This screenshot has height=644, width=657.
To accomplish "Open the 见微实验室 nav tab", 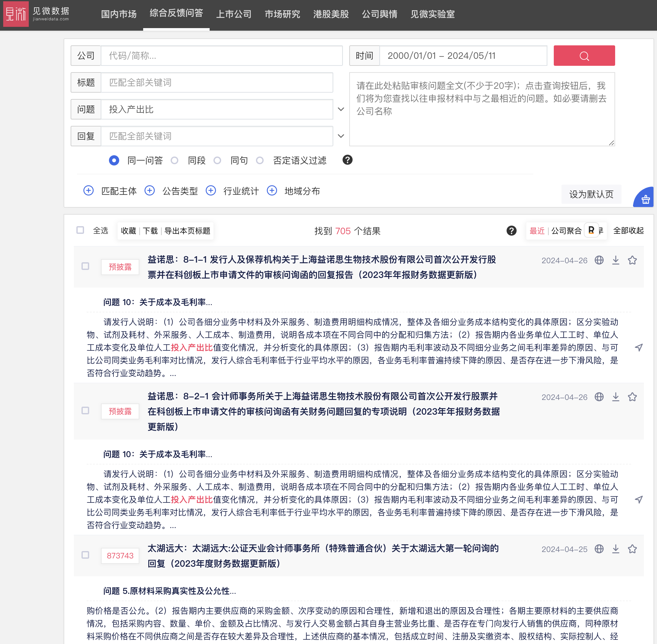I will [432, 14].
